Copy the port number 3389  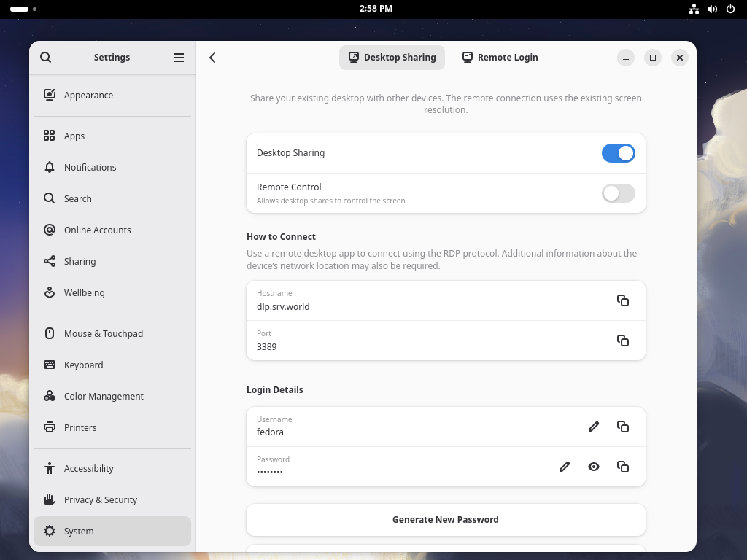[624, 341]
